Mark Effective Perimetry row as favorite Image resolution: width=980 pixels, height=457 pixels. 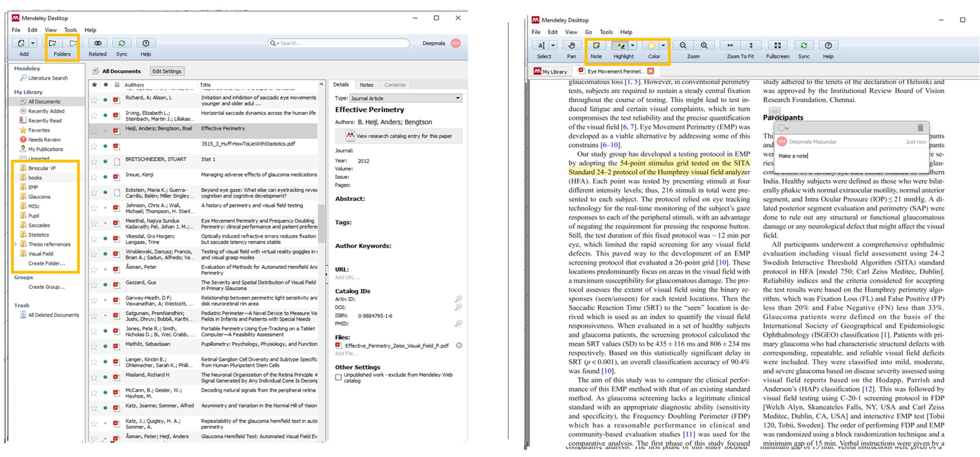94,131
